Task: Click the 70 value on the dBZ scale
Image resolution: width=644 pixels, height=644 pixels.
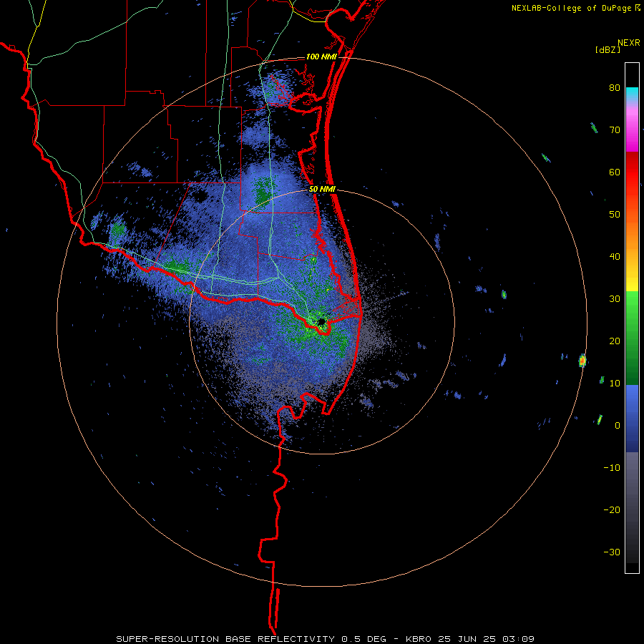Action: [x=615, y=130]
